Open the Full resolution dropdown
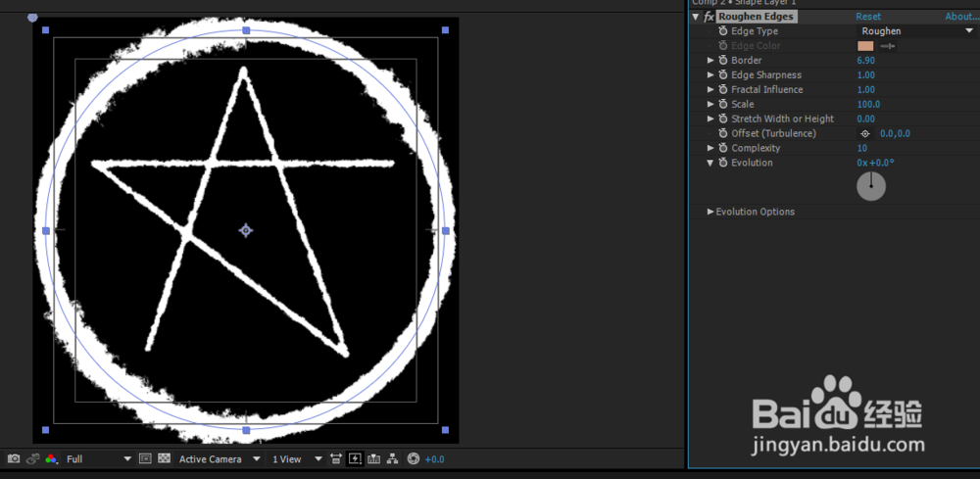This screenshot has width=980, height=479. point(99,459)
